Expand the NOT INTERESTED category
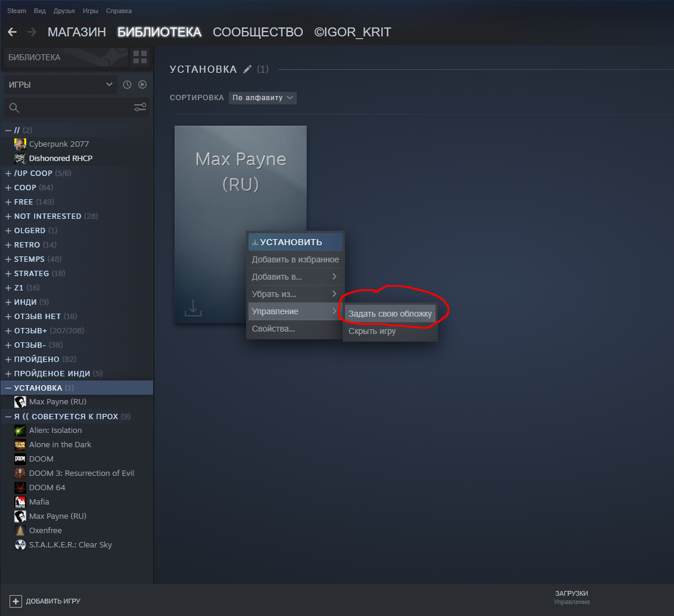Screen dimensions: 674x616 click(x=8, y=216)
